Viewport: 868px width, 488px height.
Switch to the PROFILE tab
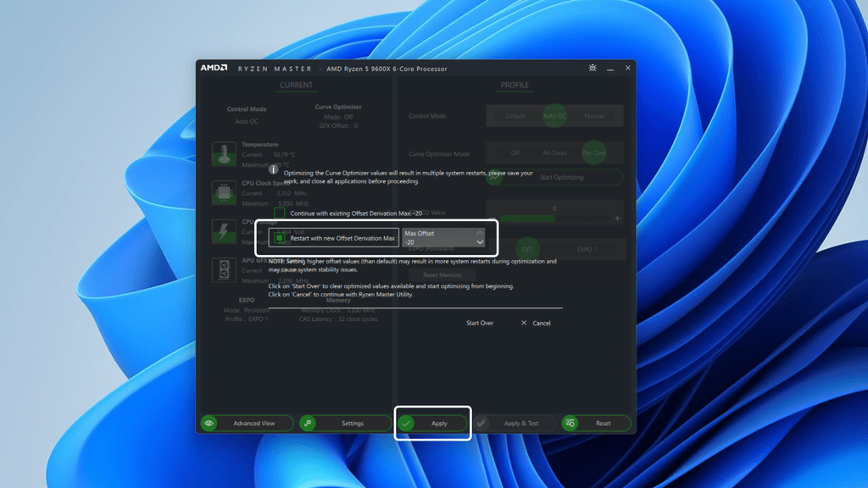pyautogui.click(x=514, y=85)
